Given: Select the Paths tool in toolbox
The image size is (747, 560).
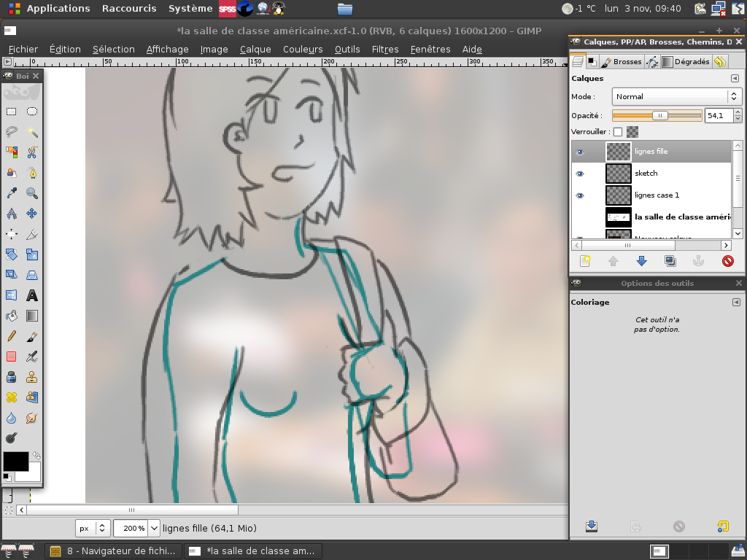Looking at the screenshot, I should click(32, 173).
